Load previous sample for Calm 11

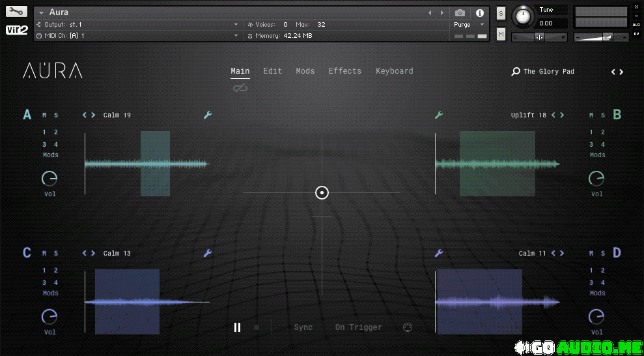click(x=553, y=253)
